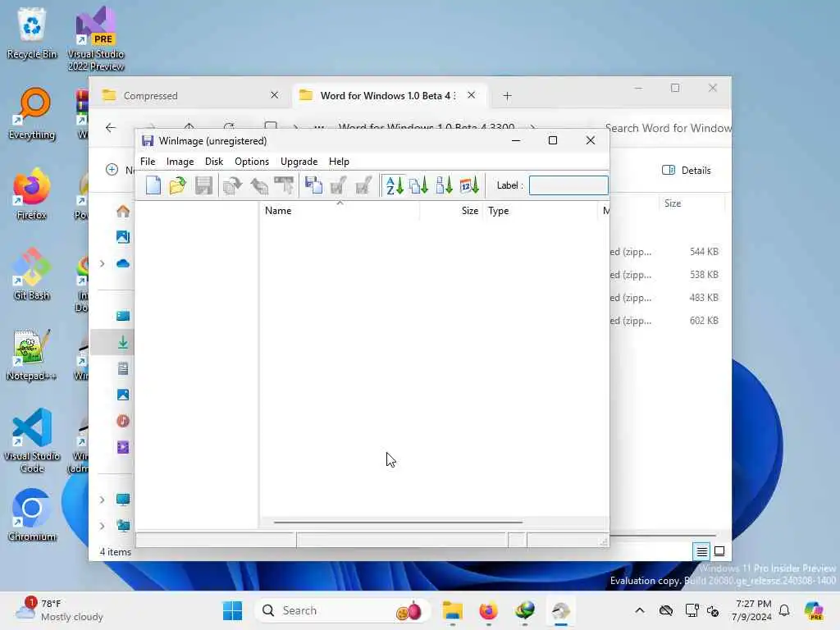The height and width of the screenshot is (630, 840).
Task: Expand the OneDrive node in File Explorer
Action: point(102,263)
